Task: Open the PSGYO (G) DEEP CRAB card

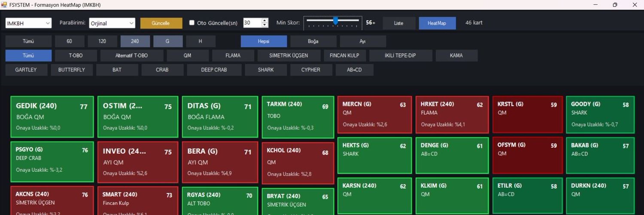Action: pos(52,162)
